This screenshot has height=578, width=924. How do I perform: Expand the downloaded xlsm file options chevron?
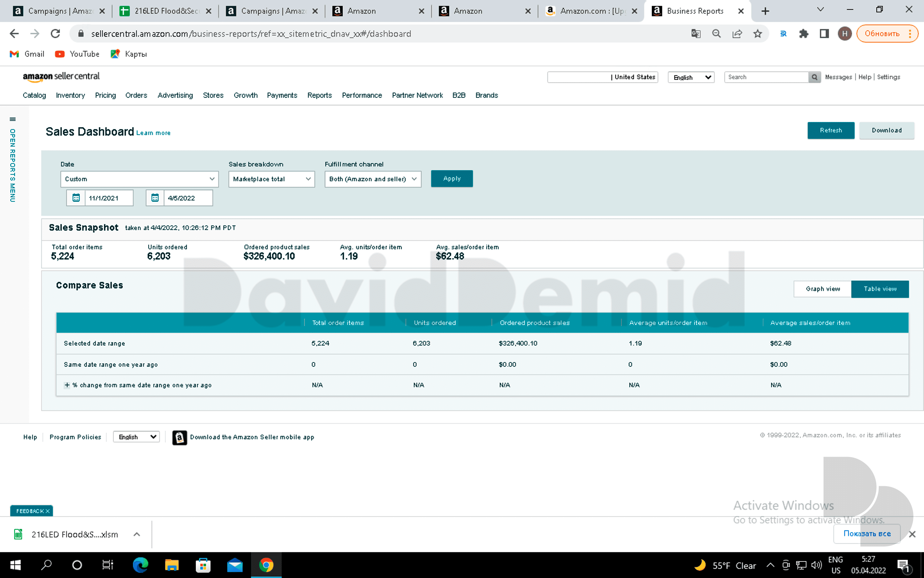point(137,534)
